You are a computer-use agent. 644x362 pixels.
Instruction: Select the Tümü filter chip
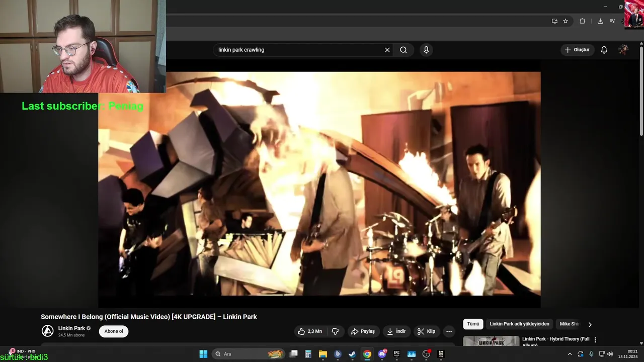pos(473,324)
